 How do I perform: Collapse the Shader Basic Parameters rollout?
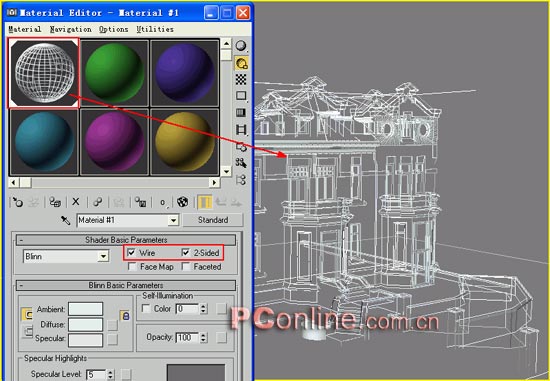126,240
